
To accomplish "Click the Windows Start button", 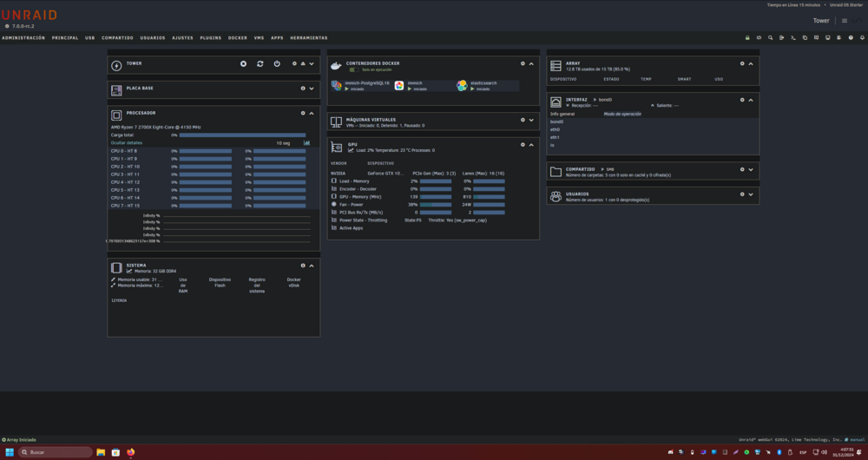I will pyautogui.click(x=10, y=452).
